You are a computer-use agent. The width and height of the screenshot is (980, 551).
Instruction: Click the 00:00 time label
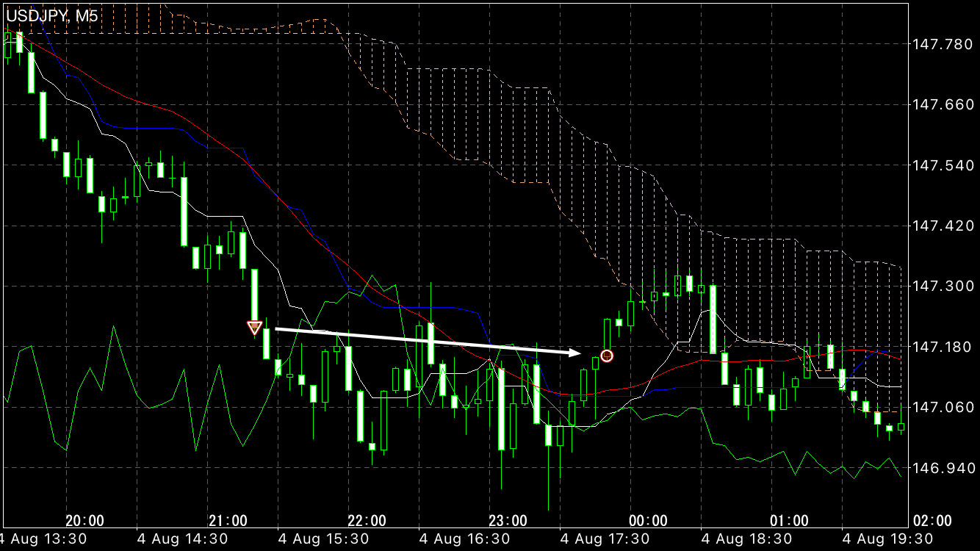[649, 521]
